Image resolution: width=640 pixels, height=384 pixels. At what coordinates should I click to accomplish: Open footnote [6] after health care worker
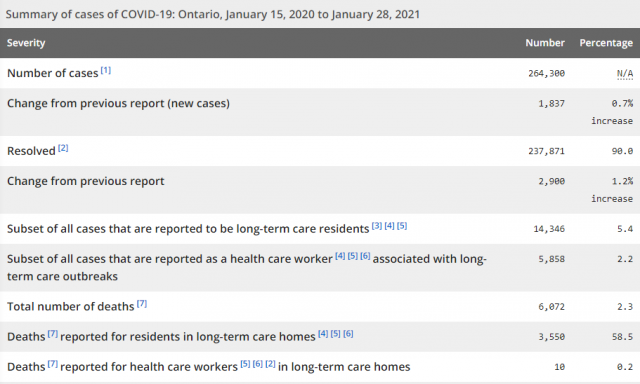pos(365,256)
